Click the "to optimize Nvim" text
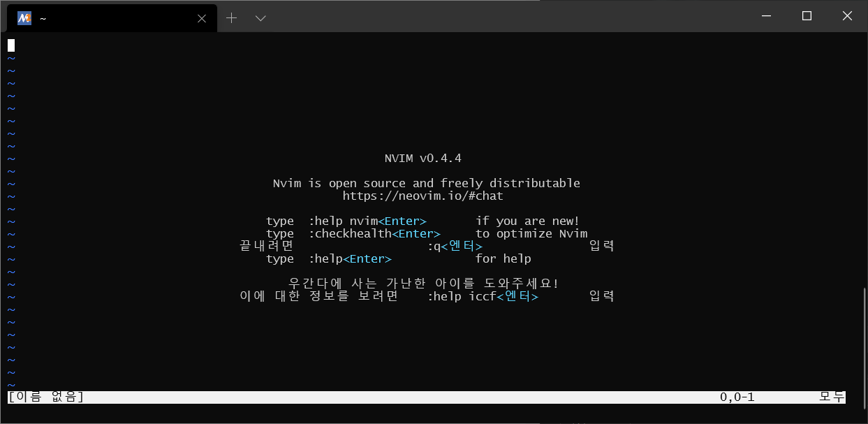The image size is (868, 424). coord(531,234)
